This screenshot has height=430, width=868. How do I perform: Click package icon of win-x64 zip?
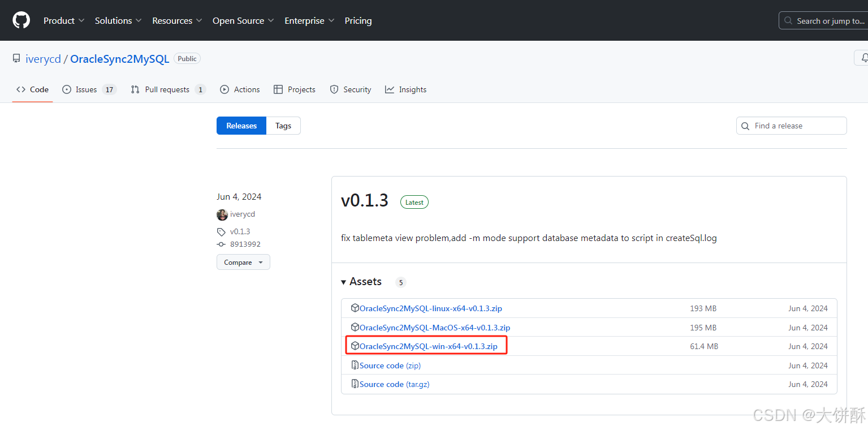[355, 346]
